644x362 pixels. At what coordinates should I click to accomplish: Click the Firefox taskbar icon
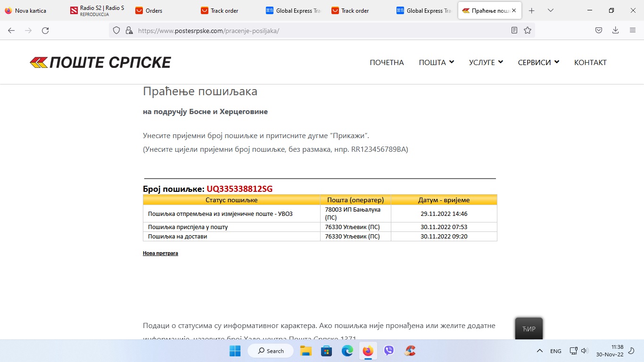point(368,351)
